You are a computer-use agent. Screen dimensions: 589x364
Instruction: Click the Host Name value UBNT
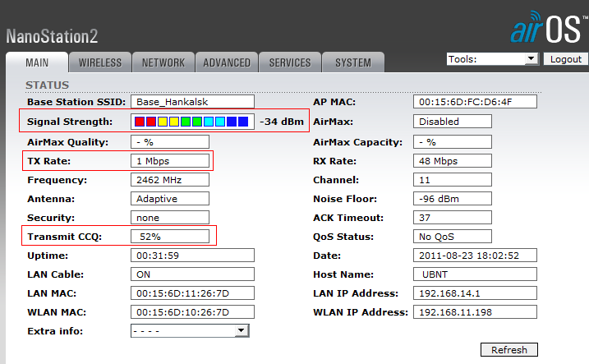pyautogui.click(x=475, y=274)
